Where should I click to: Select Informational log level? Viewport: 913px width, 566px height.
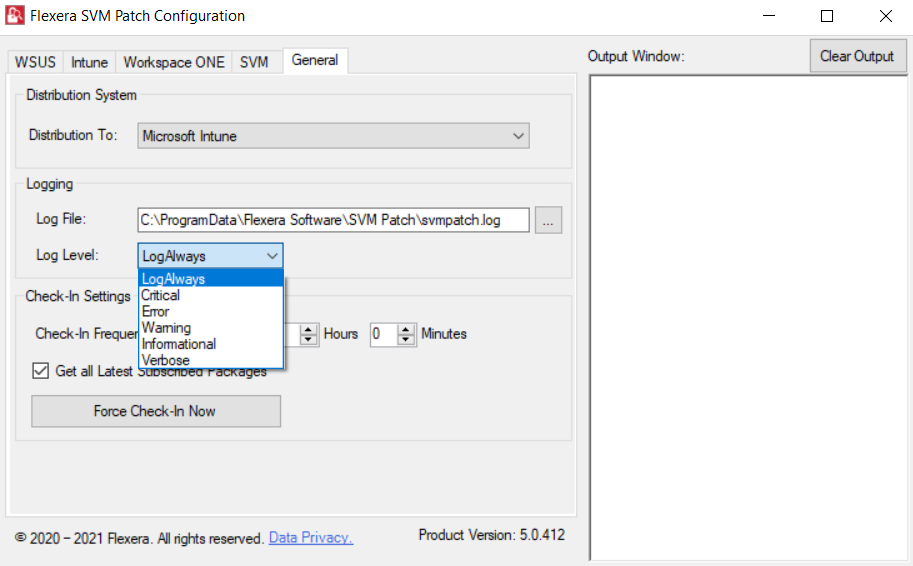tap(179, 344)
